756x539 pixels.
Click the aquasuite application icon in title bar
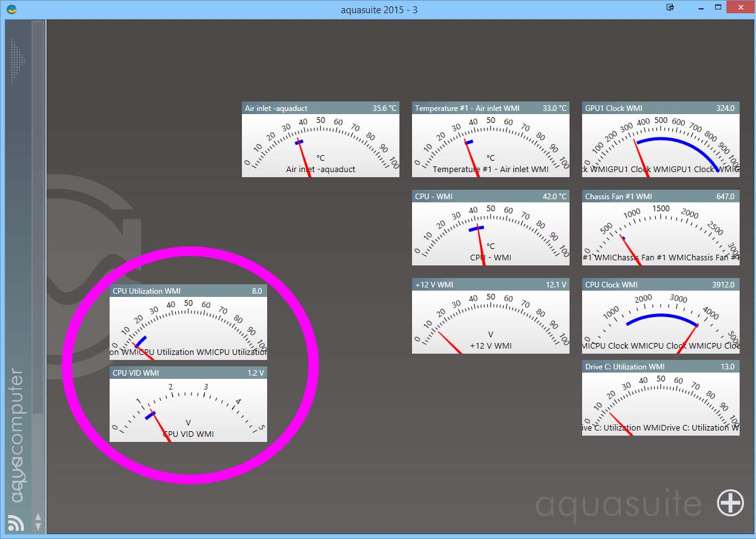(x=11, y=9)
